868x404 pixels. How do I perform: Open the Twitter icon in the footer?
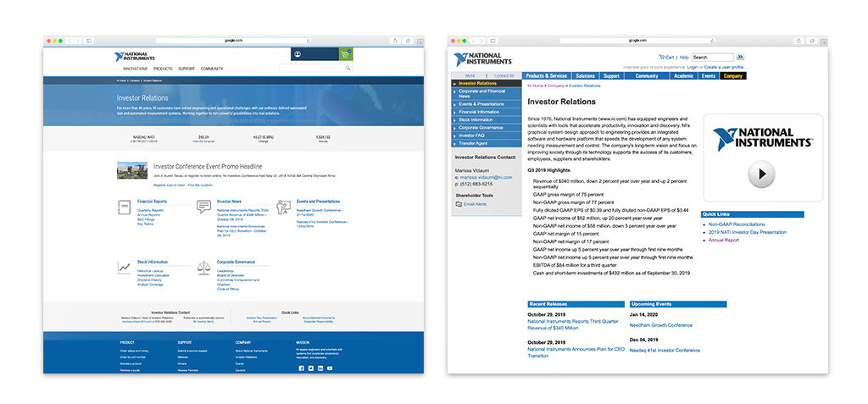point(311,368)
